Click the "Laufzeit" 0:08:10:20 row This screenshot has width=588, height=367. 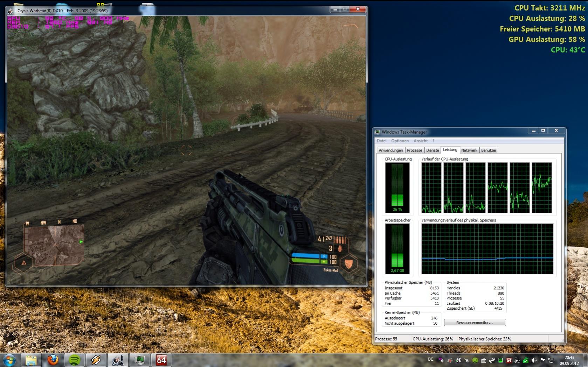[475, 303]
